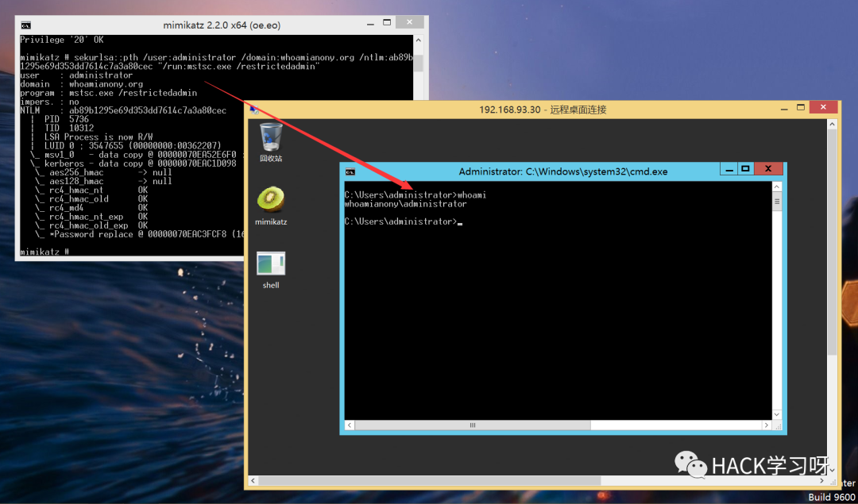Click the "aes256_hmac -> null" line
The width and height of the screenshot is (858, 504).
tap(103, 172)
